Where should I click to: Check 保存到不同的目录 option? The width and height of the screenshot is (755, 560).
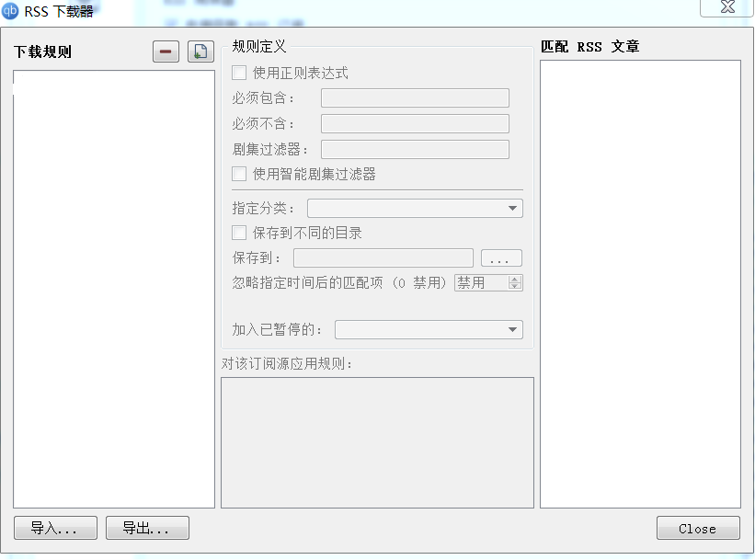click(x=239, y=233)
